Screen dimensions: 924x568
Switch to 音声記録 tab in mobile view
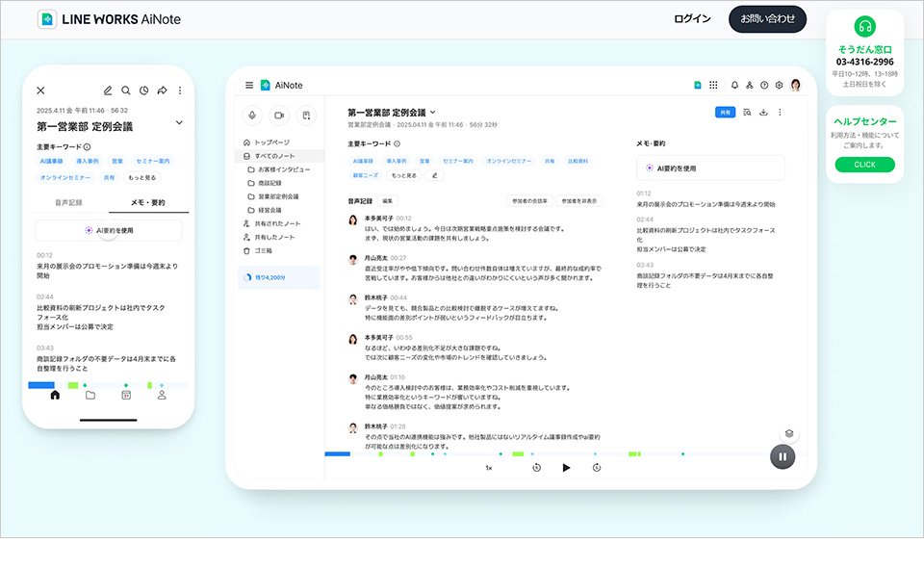coord(68,202)
